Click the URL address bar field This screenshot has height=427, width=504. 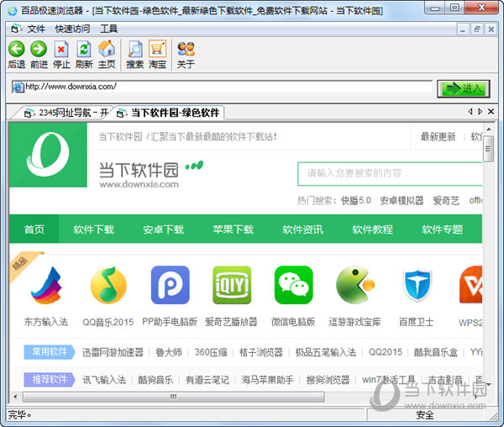(x=227, y=87)
